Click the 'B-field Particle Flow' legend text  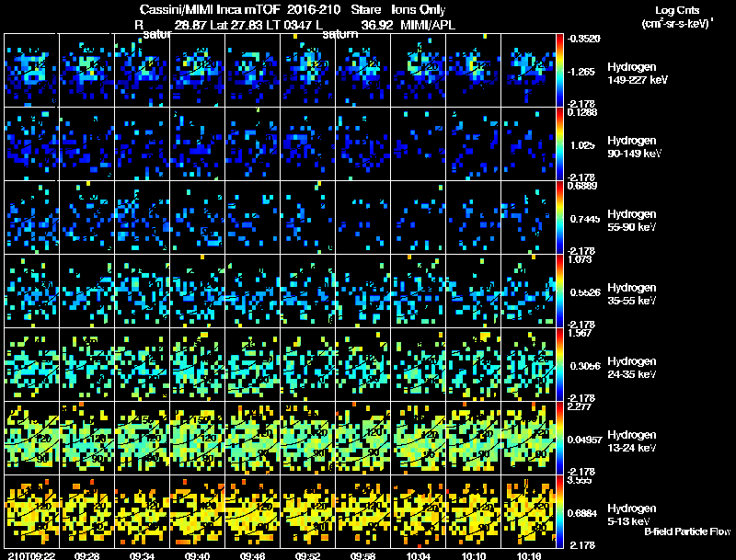click(687, 531)
